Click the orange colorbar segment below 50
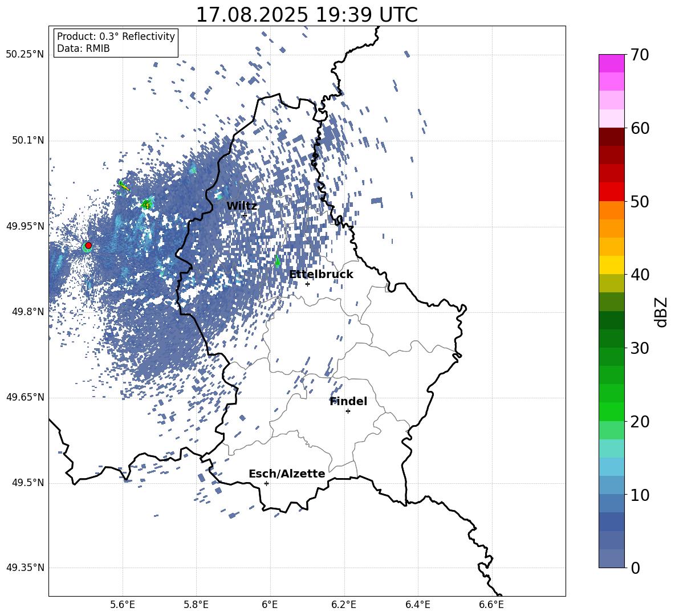This screenshot has width=675, height=616. [611, 210]
